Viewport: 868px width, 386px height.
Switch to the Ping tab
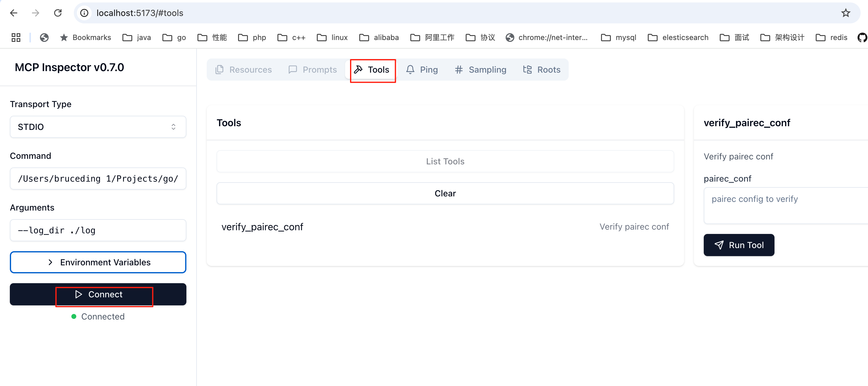click(x=422, y=70)
